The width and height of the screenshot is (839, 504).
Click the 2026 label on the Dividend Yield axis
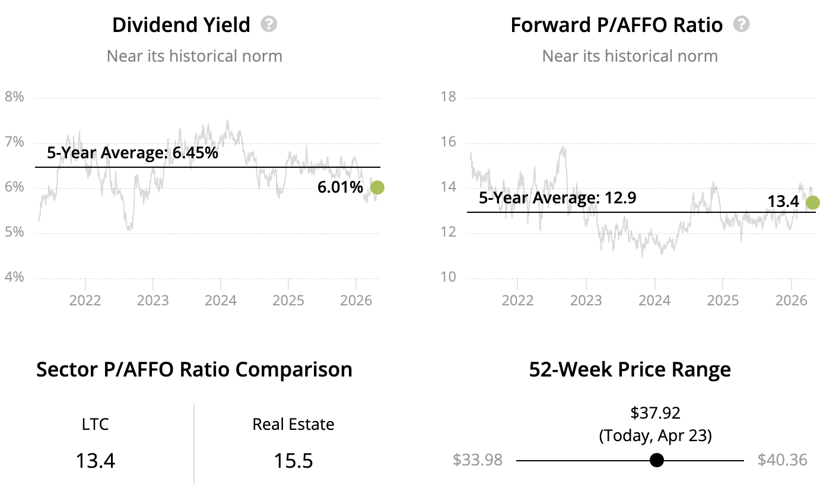pyautogui.click(x=356, y=300)
